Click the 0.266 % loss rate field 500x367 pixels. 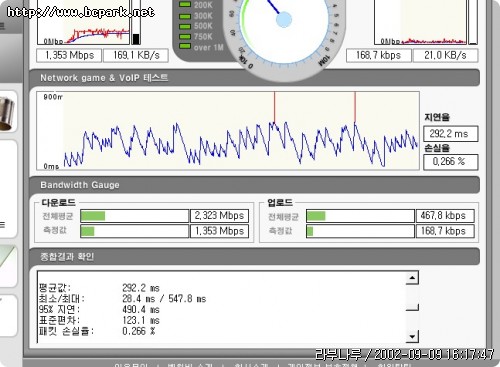451,162
